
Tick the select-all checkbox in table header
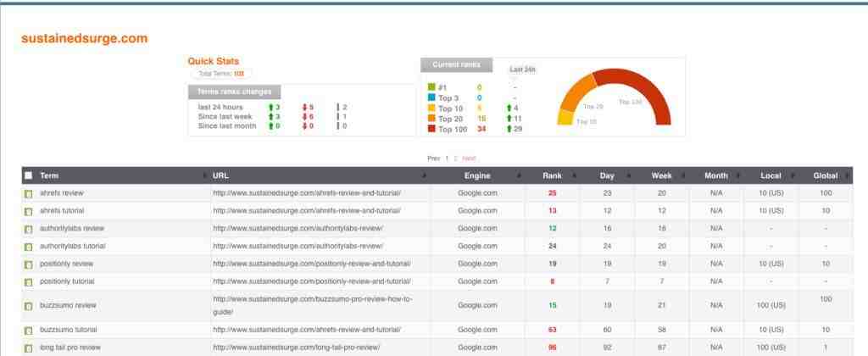[x=28, y=175]
